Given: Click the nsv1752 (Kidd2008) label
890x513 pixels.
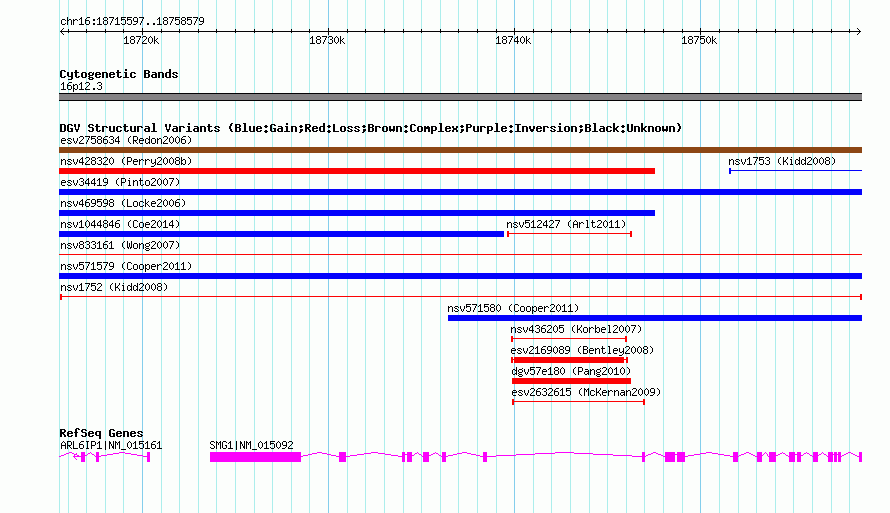Looking at the screenshot, I should coord(114,287).
